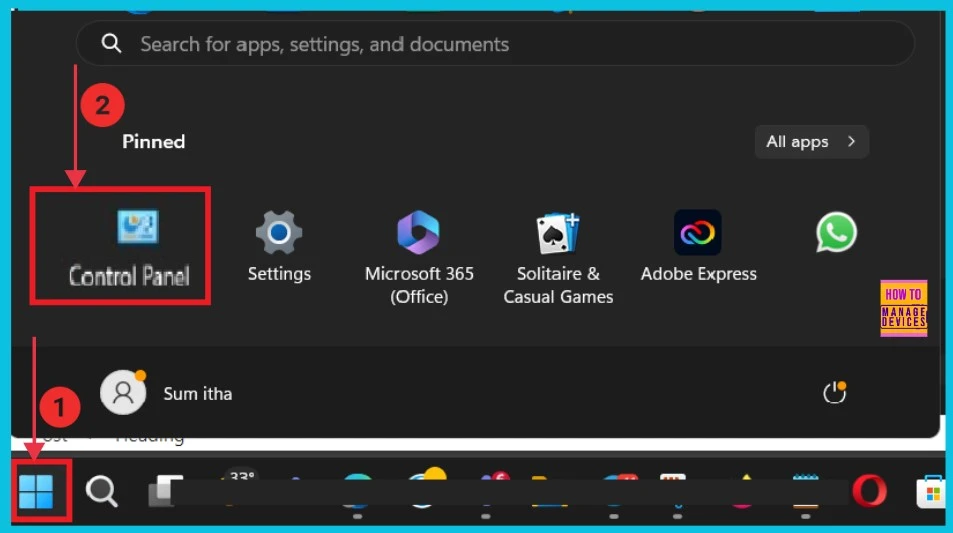Click the Windows Start button
The image size is (953, 533).
(x=36, y=491)
